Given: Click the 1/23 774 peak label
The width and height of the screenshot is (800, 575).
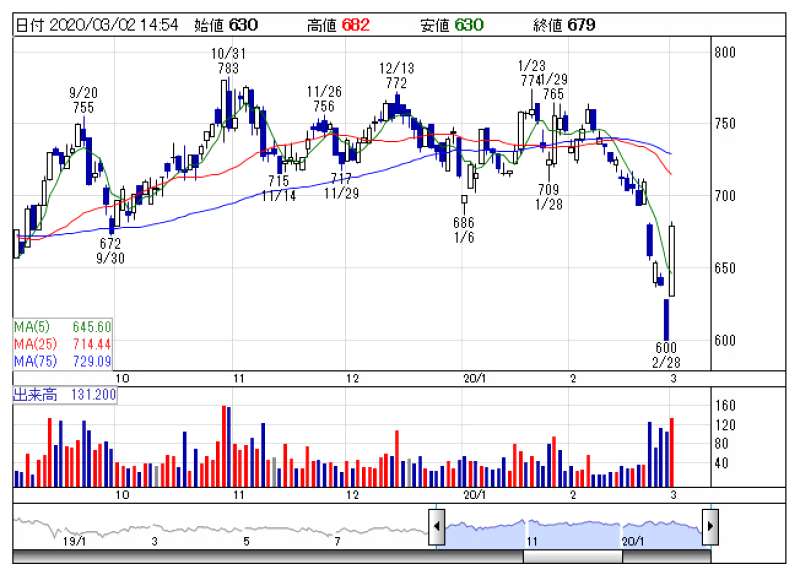Looking at the screenshot, I should (x=532, y=73).
